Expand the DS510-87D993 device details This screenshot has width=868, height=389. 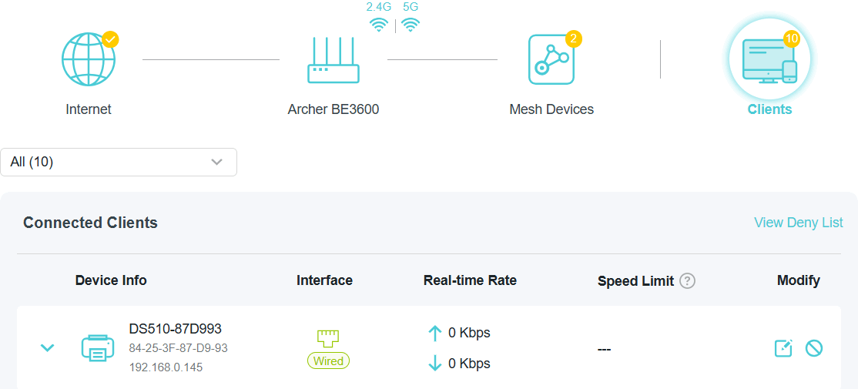(x=47, y=348)
